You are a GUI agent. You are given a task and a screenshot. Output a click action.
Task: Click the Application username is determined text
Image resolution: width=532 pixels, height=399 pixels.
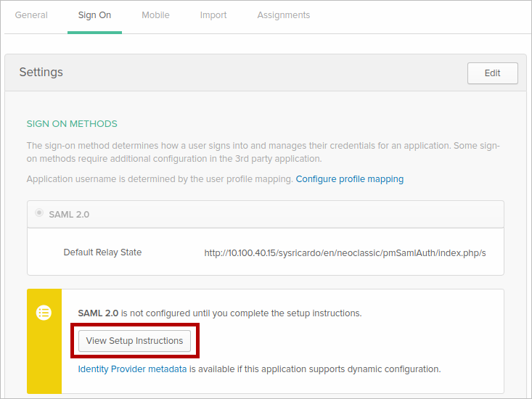click(160, 179)
